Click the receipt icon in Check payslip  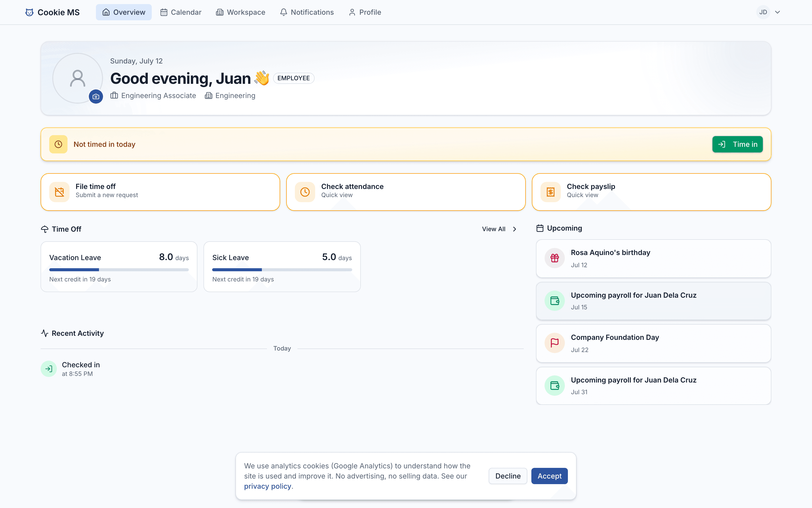coord(551,192)
